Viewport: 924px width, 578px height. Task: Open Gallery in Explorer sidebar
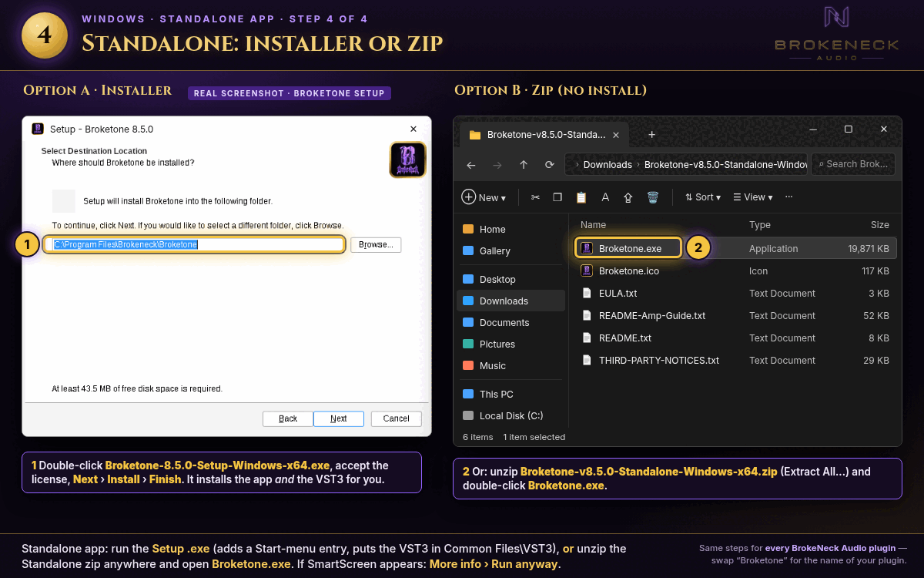511,250
